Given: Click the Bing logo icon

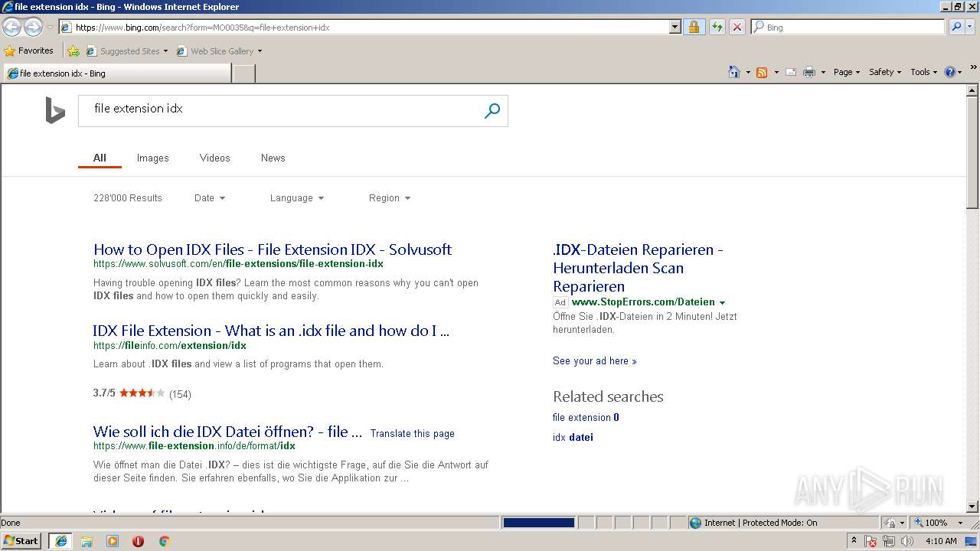Looking at the screenshot, I should point(55,111).
